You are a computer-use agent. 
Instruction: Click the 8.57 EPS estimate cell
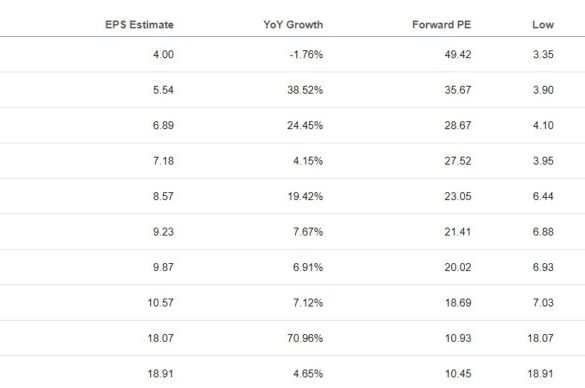point(163,196)
